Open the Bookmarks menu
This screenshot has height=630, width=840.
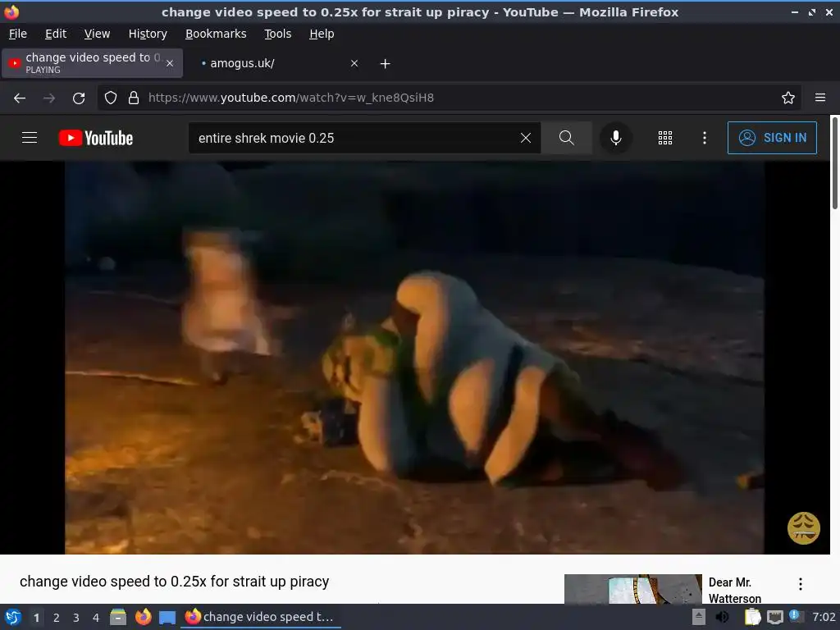coord(216,34)
